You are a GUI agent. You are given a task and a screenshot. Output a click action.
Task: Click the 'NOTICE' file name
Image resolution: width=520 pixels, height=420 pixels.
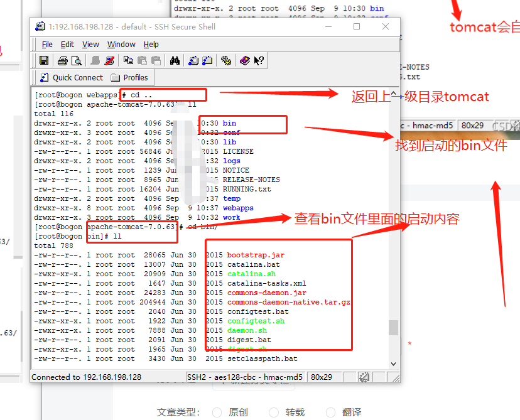coord(236,170)
